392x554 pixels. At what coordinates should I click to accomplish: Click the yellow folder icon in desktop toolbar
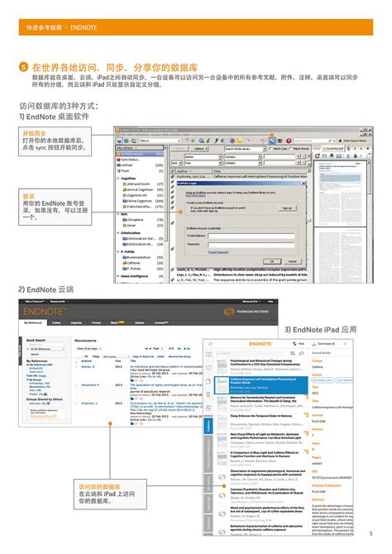241,141
